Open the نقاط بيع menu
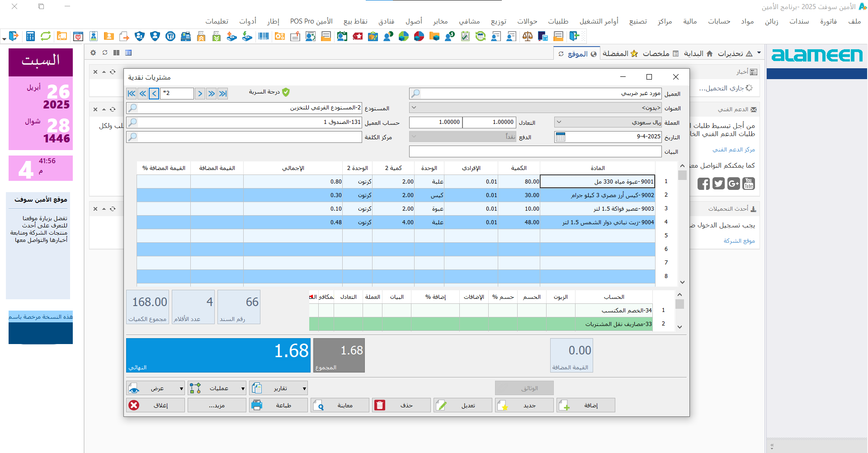This screenshot has width=868, height=453. [x=355, y=21]
